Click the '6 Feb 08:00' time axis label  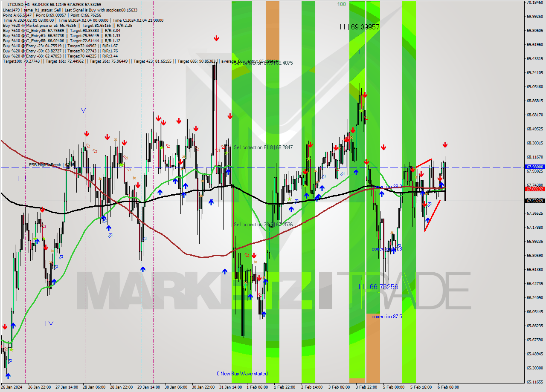[448, 387]
